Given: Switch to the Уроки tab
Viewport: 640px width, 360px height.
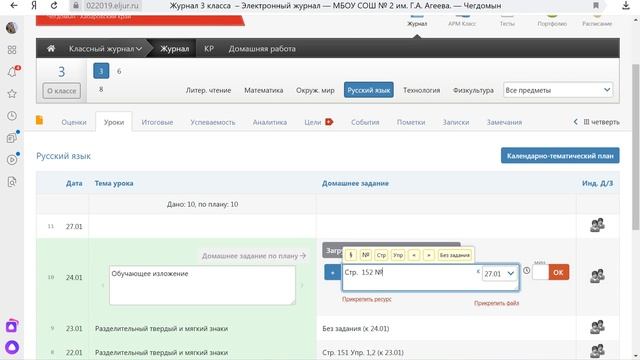Looking at the screenshot, I should 114,122.
